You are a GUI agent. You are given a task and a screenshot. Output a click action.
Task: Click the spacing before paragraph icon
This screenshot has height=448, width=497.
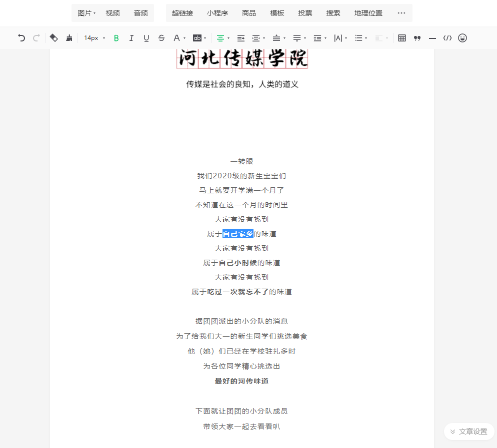coord(276,38)
